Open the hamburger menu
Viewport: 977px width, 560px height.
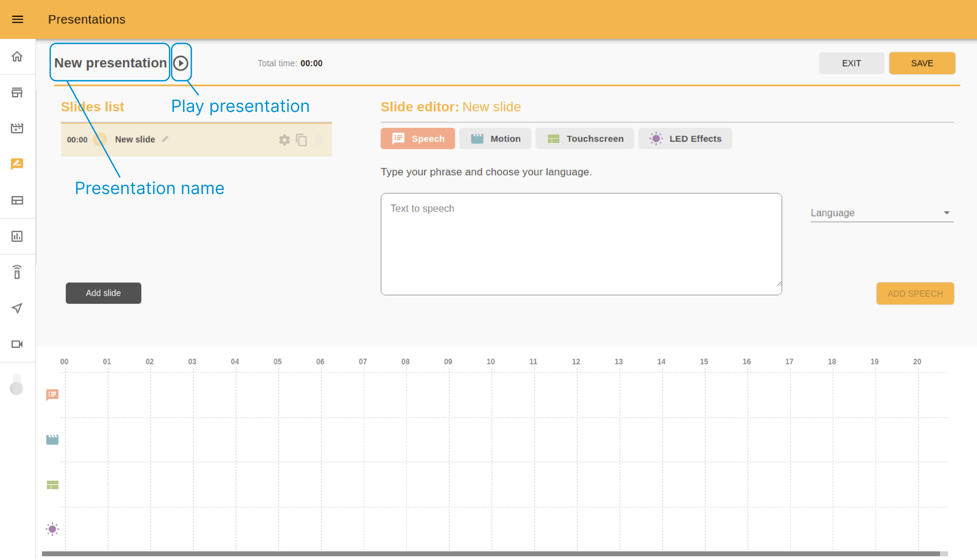(18, 19)
